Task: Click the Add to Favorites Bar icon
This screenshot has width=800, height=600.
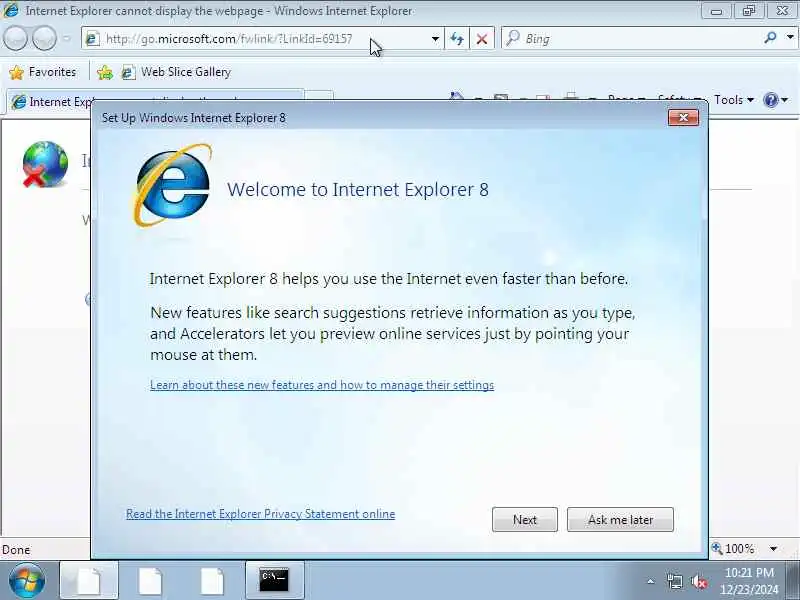Action: click(105, 72)
